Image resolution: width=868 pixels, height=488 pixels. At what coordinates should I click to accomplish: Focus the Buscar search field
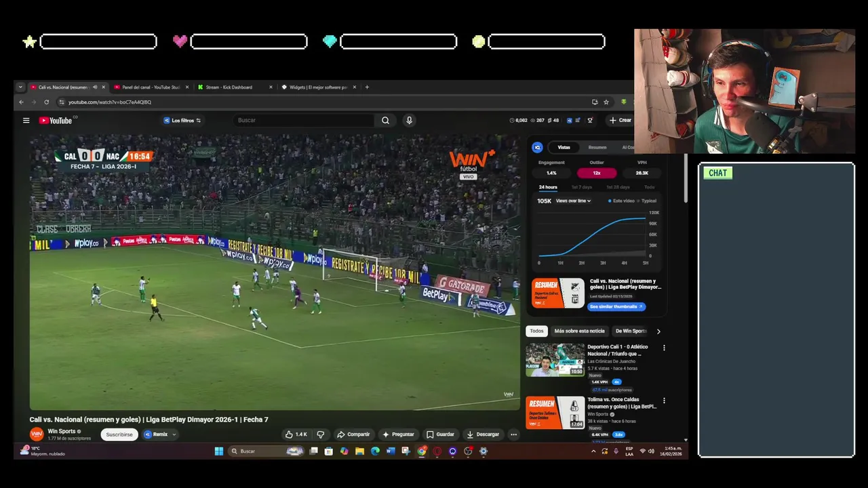click(304, 121)
